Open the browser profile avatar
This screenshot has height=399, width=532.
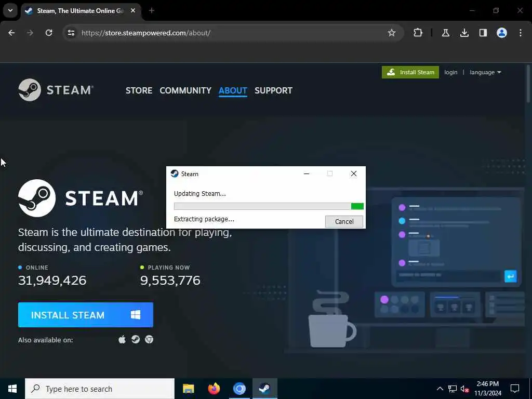(x=501, y=33)
